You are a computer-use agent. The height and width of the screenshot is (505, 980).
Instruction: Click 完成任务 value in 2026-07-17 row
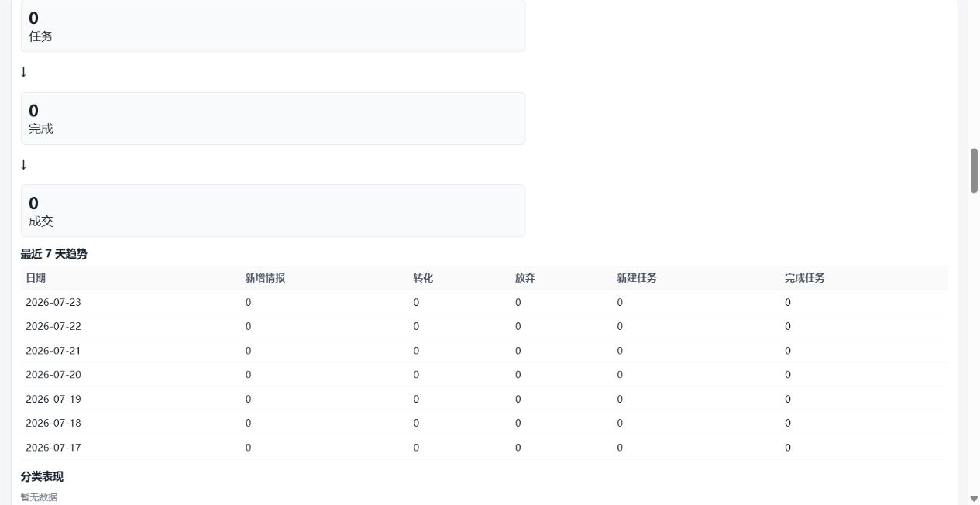pos(788,448)
